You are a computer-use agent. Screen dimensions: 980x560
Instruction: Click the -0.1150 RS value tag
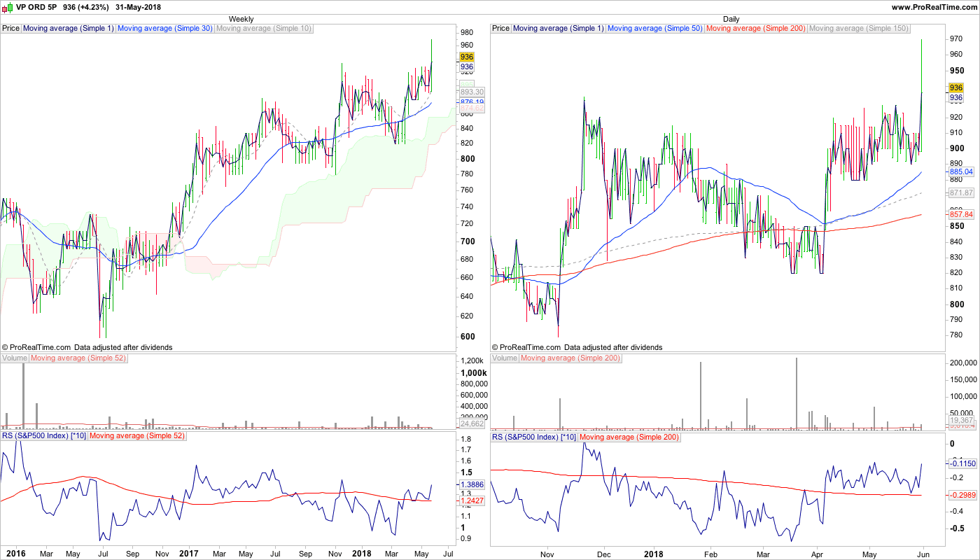point(961,463)
